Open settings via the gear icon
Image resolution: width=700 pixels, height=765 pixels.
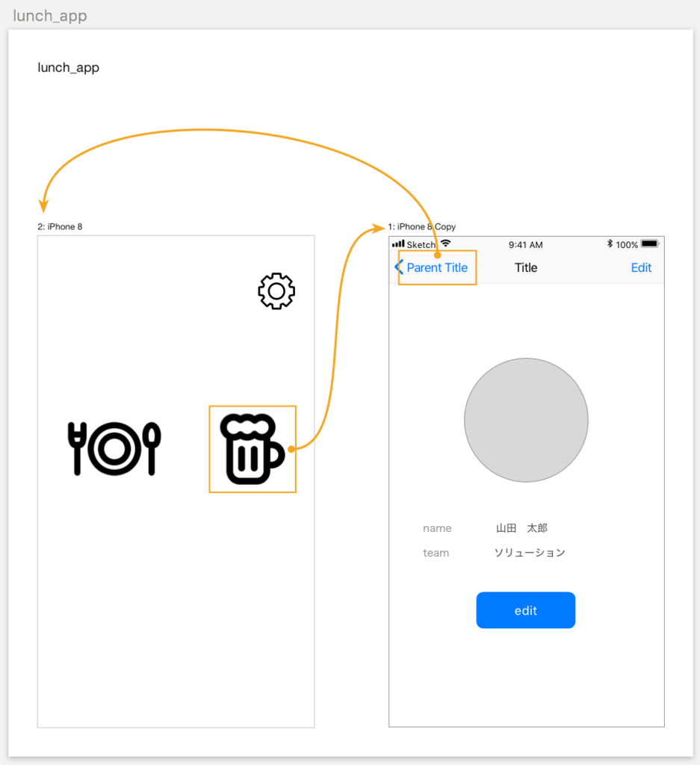click(x=276, y=291)
